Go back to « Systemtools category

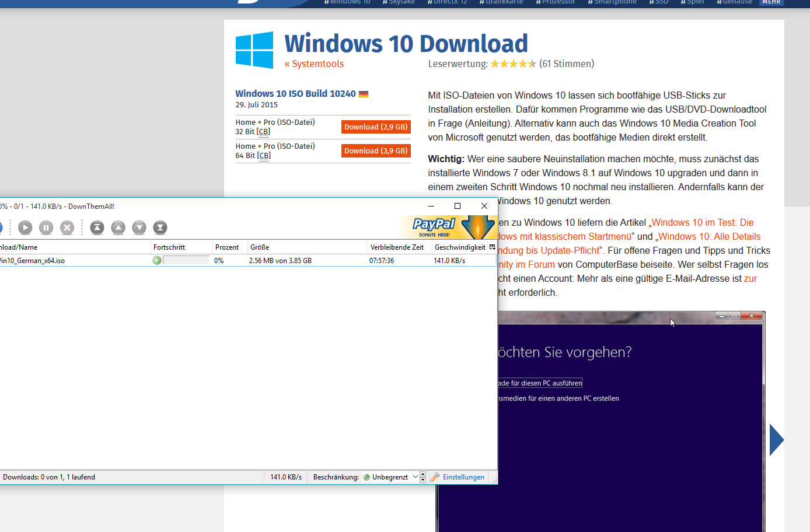pos(314,64)
